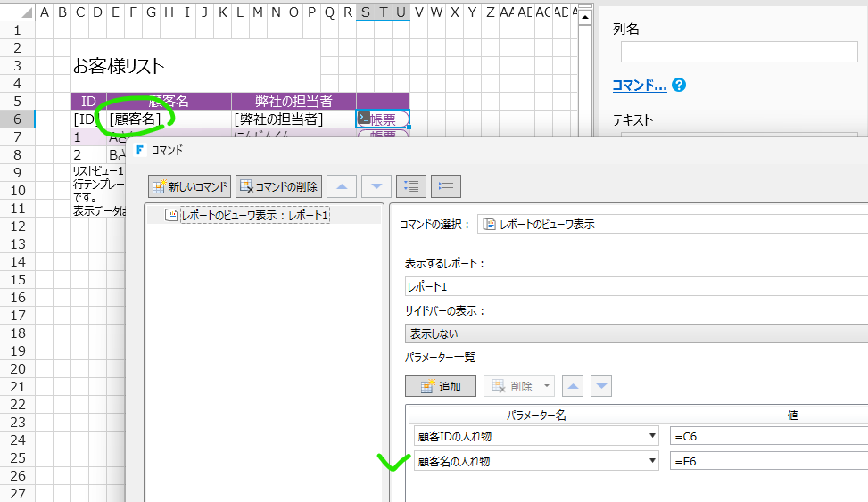Click the outdent command icon
Viewport: 868px width, 502px height.
tap(446, 186)
